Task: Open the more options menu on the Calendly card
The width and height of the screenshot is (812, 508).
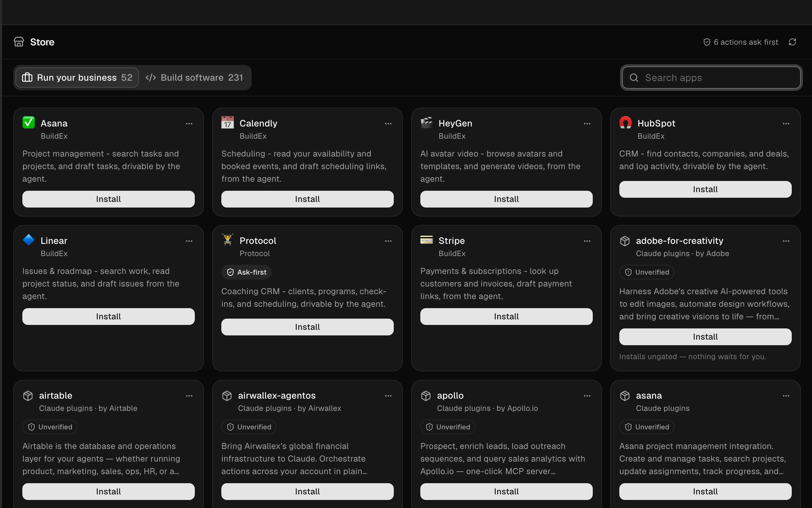Action: click(x=388, y=124)
